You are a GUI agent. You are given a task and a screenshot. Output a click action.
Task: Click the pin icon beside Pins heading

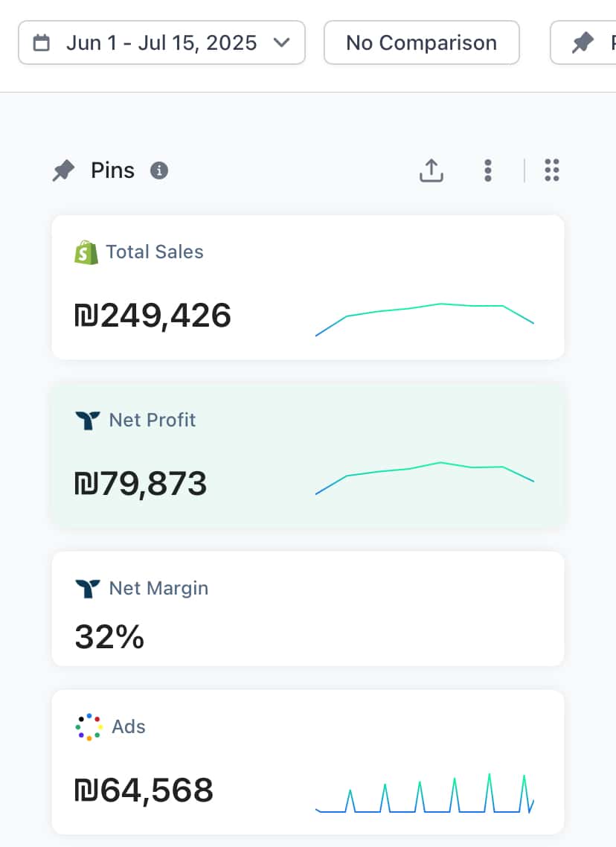(x=63, y=171)
